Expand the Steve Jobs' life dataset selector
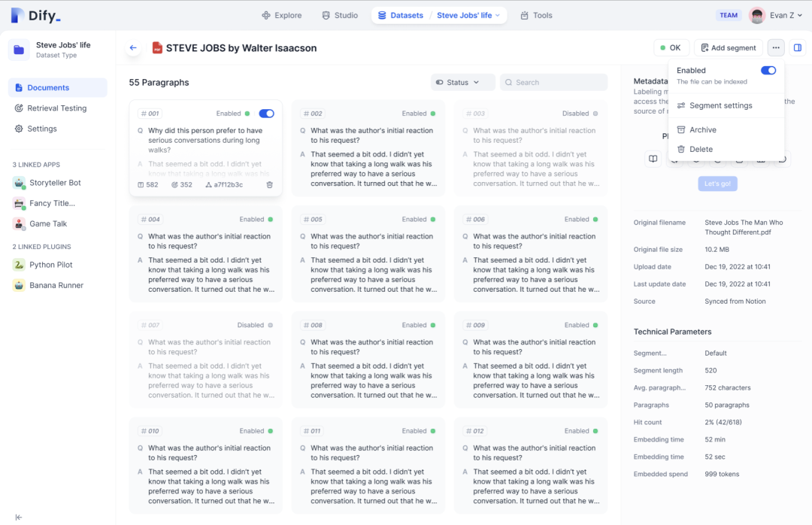The image size is (812, 525). tap(468, 15)
